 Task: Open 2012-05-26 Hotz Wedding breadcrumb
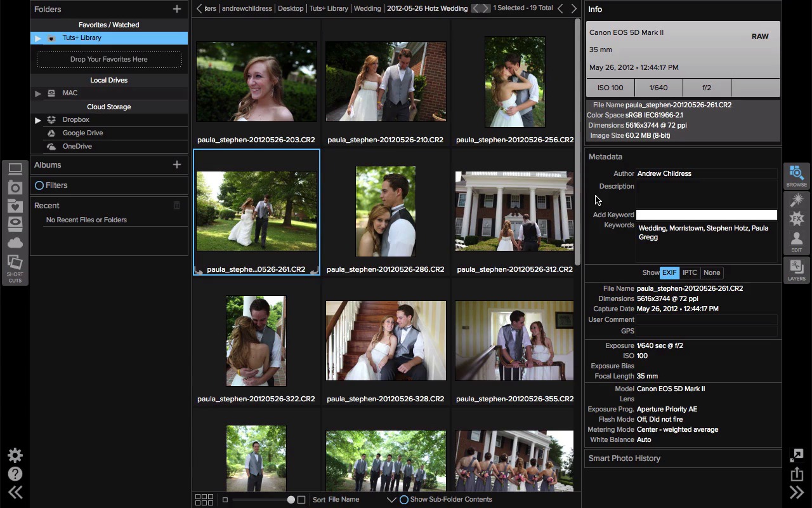(427, 8)
